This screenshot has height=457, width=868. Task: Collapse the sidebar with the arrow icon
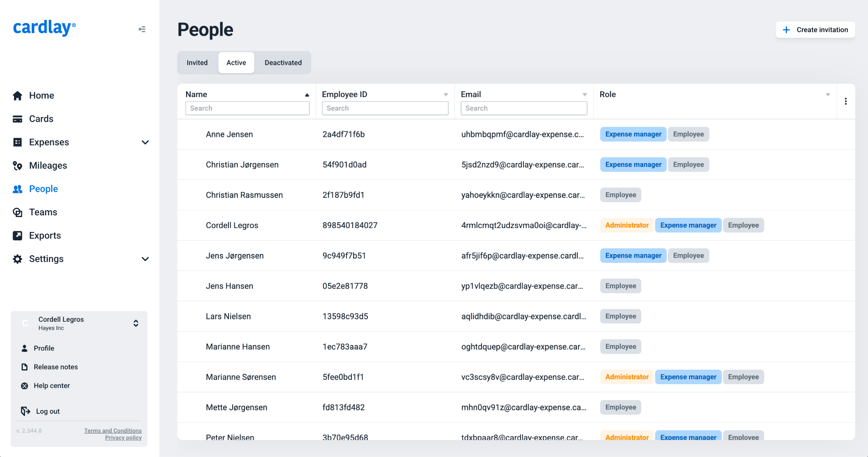click(142, 29)
